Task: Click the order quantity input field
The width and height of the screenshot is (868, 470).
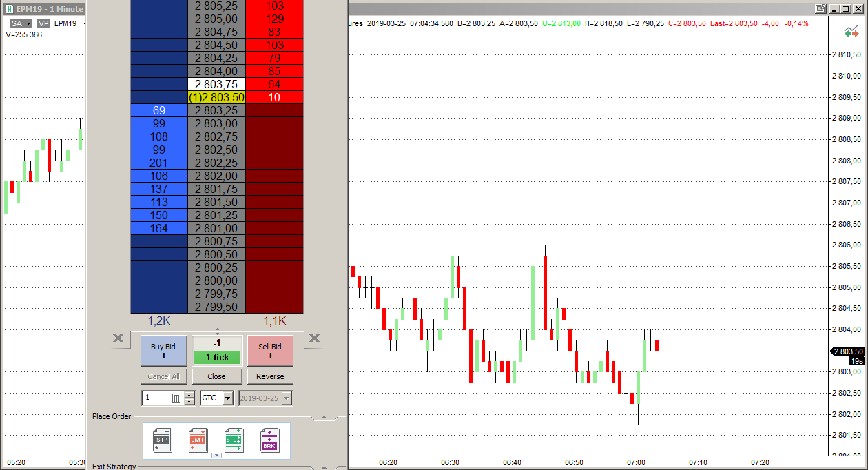Action: pyautogui.click(x=156, y=398)
